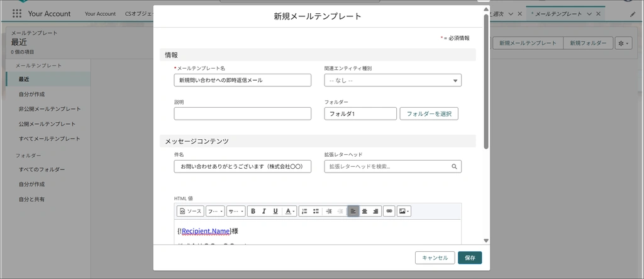Open the text color picker
The width and height of the screenshot is (644, 279).
click(x=289, y=212)
